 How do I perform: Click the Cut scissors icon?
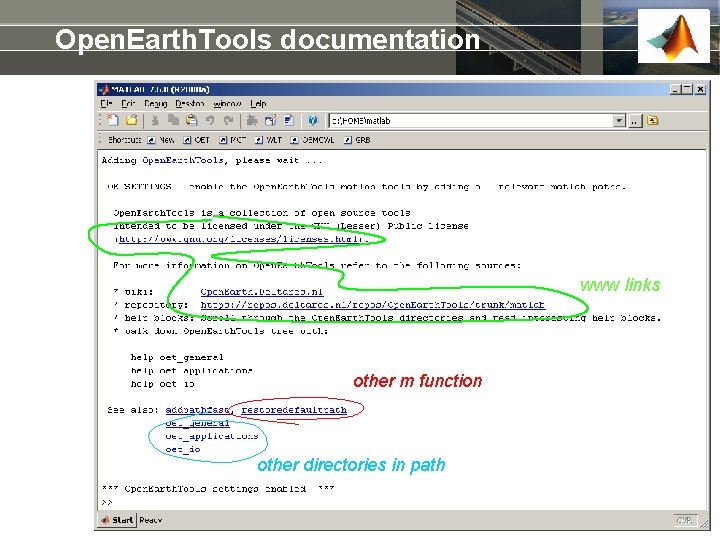click(155, 120)
